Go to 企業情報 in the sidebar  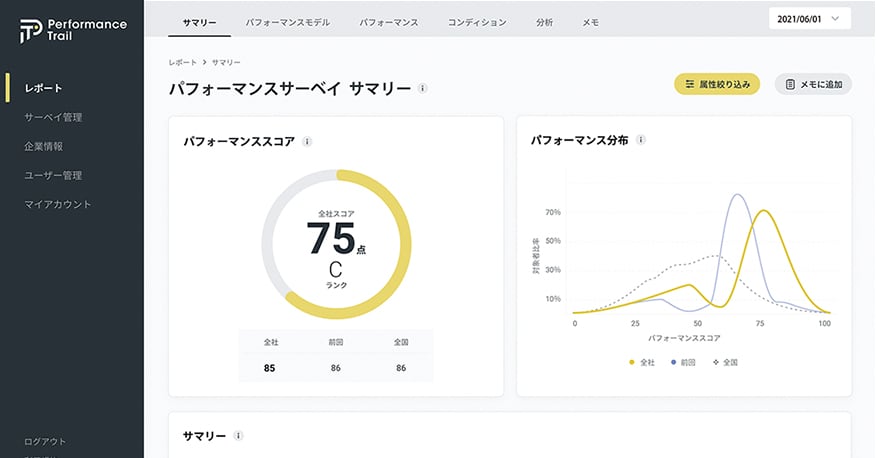click(44, 146)
